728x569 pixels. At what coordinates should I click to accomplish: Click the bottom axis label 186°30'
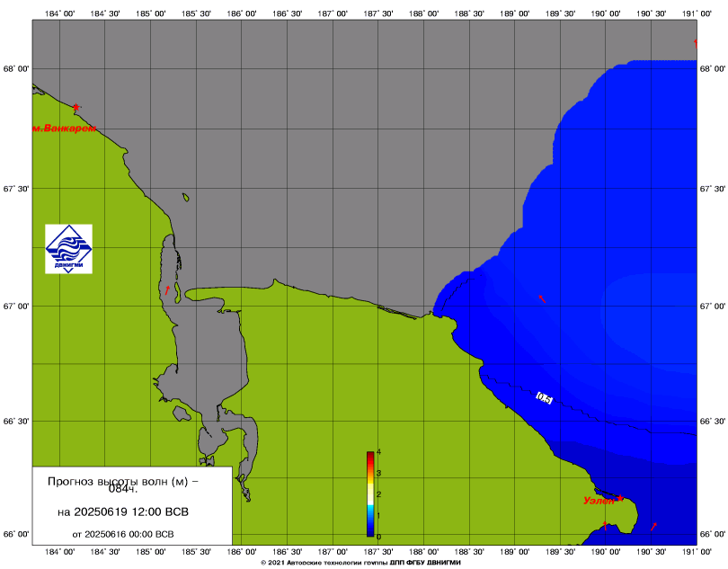click(287, 551)
